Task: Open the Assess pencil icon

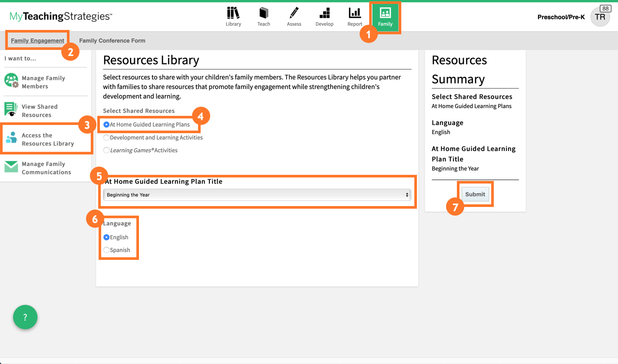Action: point(294,13)
